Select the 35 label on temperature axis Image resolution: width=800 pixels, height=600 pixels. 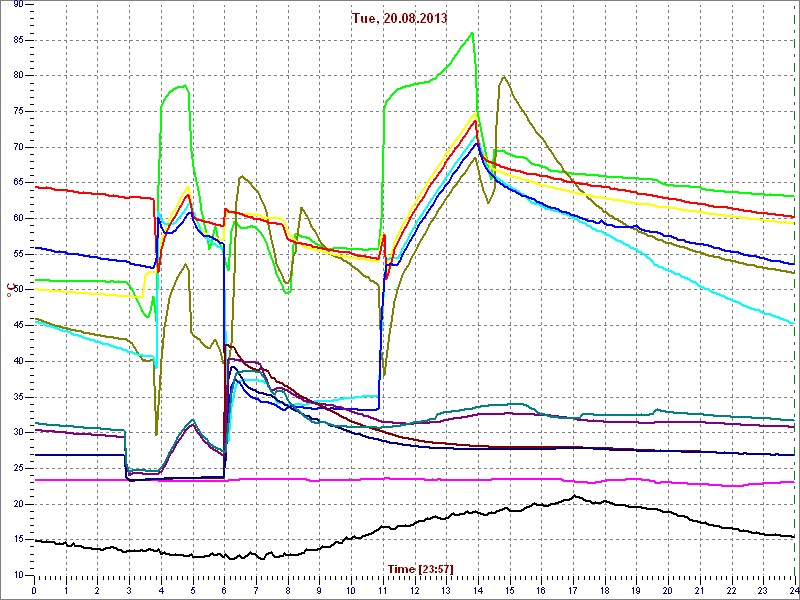click(x=18, y=397)
